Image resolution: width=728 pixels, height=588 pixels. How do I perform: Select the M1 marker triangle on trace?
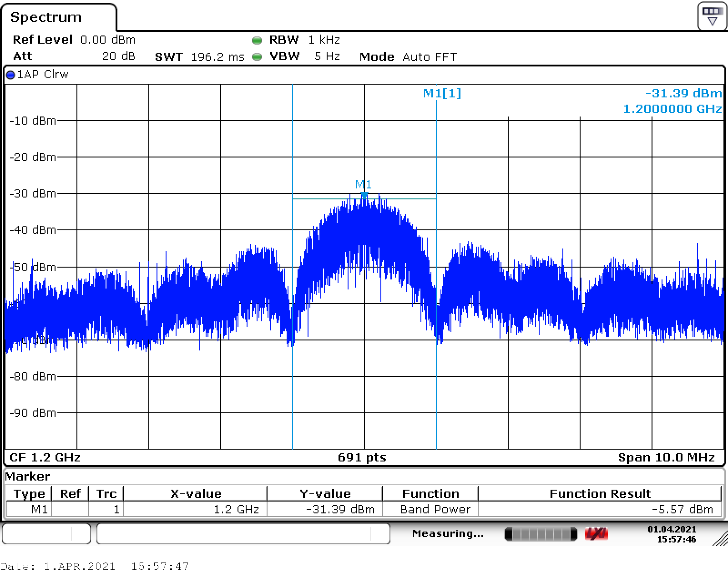pyautogui.click(x=364, y=195)
